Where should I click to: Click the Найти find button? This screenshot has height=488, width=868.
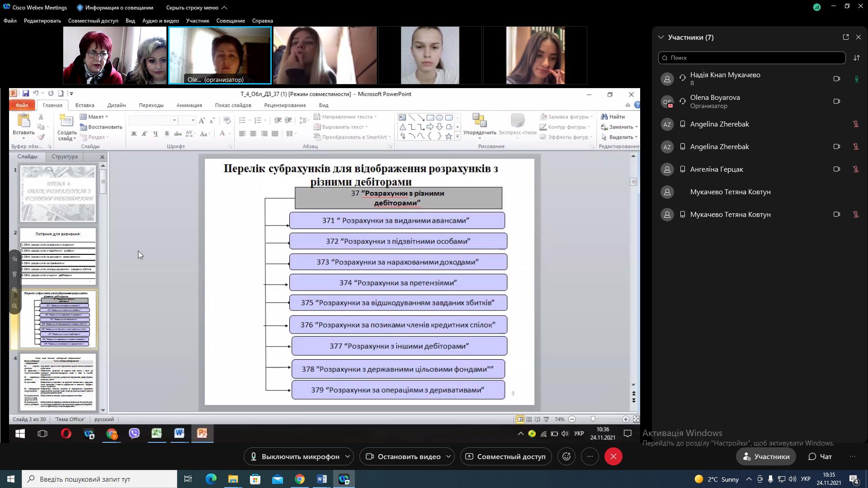tap(613, 117)
